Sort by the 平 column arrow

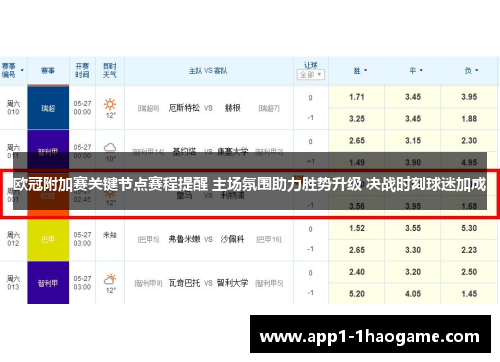(x=421, y=70)
